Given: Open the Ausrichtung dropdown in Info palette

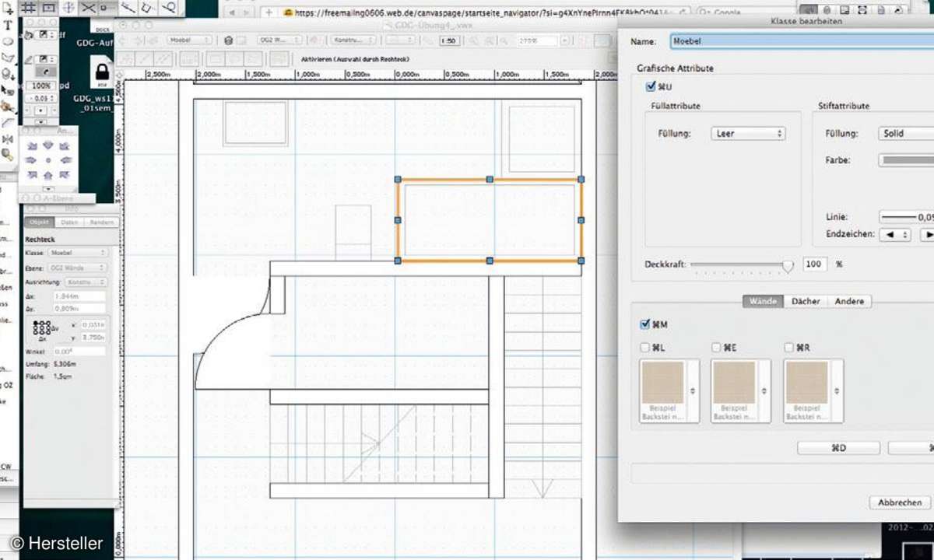Looking at the screenshot, I should point(86,282).
